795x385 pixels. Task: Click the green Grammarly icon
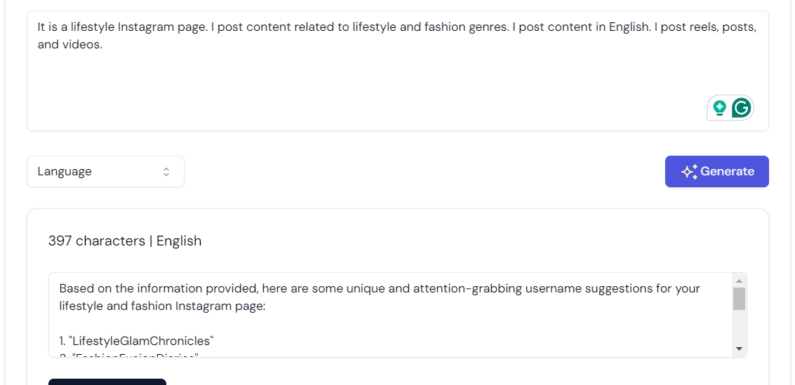click(741, 108)
